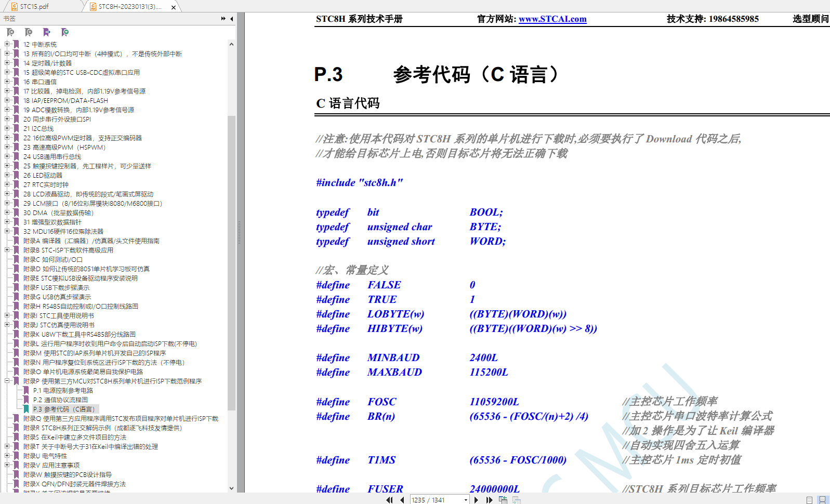
Task: Open the page number dropdown arrow
Action: [x=466, y=500]
